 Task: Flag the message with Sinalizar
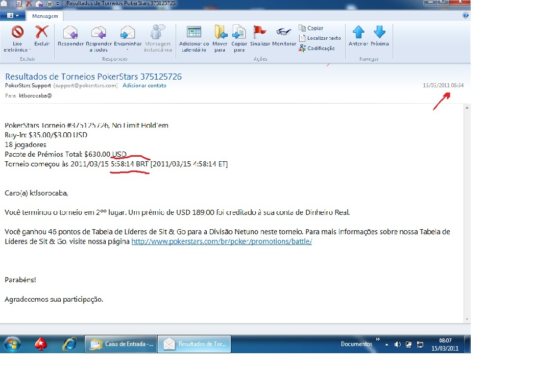click(260, 36)
